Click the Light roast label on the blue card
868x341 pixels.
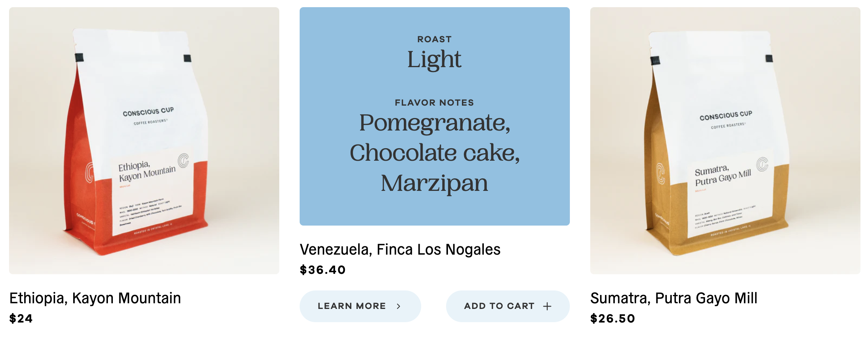(x=434, y=60)
